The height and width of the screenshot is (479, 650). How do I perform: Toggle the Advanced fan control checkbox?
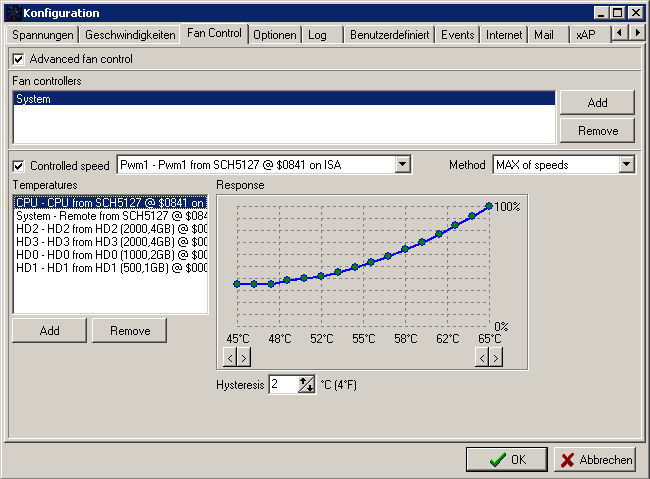tap(19, 59)
